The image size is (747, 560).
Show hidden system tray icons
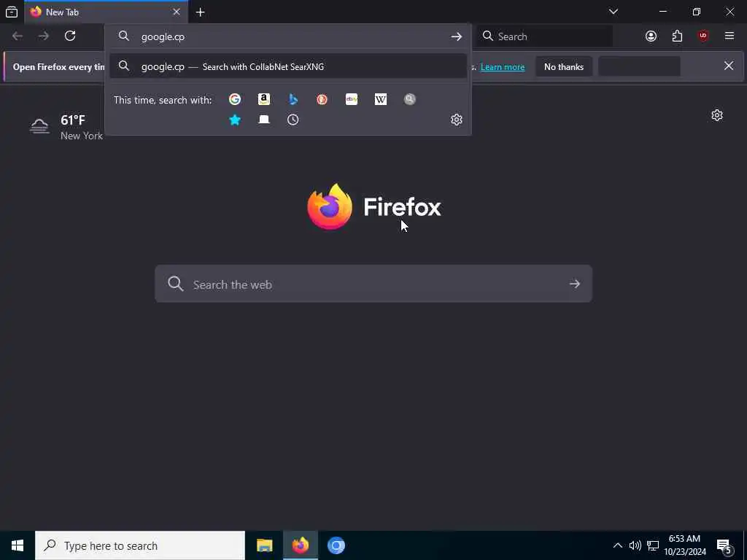617,545
